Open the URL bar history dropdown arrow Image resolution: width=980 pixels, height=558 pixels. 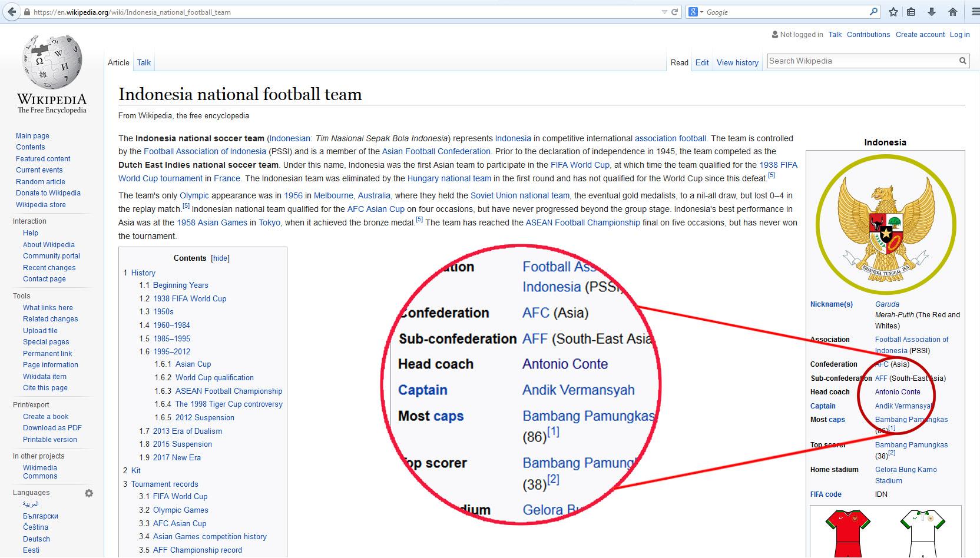coord(664,12)
